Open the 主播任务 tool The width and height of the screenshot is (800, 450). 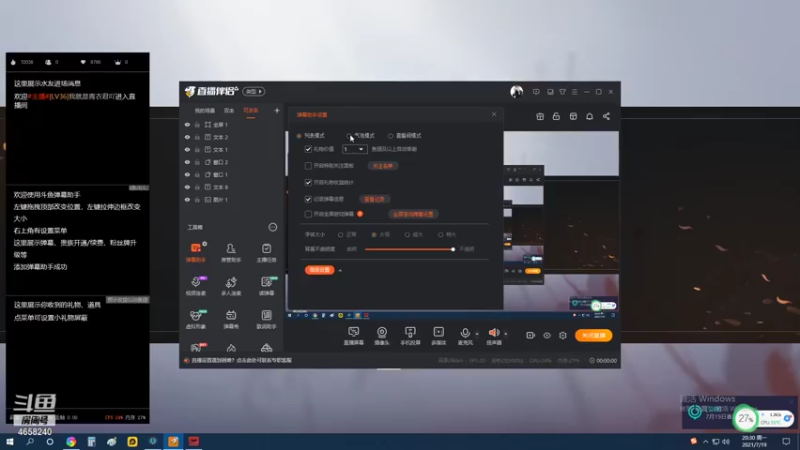(266, 253)
